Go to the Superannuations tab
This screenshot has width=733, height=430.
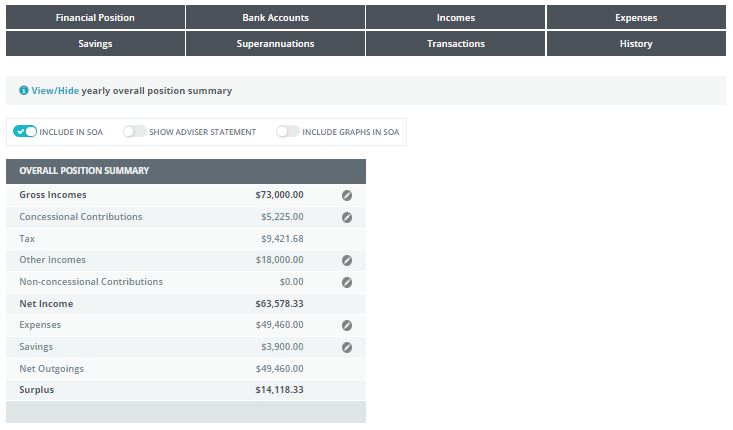pos(275,43)
